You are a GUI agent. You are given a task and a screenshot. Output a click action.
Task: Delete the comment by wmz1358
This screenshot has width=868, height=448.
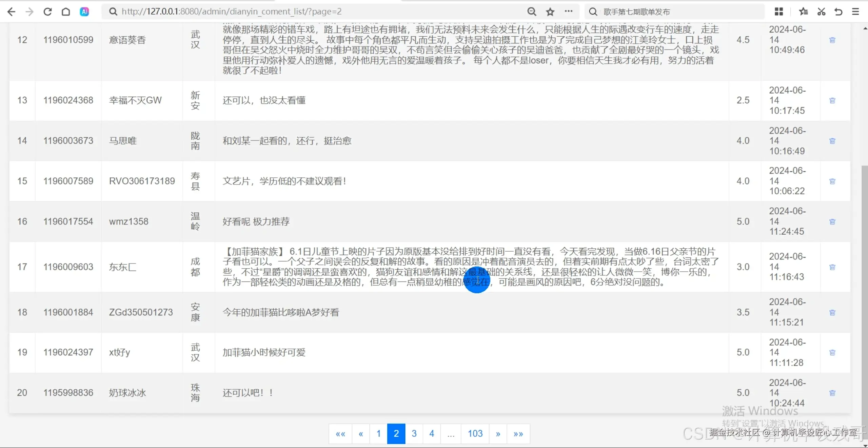pos(832,221)
